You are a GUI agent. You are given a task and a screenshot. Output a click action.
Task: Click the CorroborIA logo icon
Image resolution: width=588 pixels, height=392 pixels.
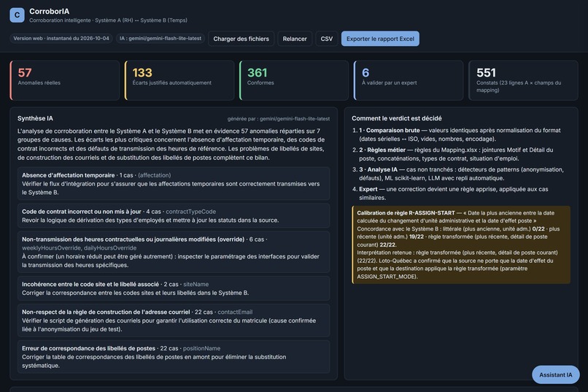click(17, 15)
